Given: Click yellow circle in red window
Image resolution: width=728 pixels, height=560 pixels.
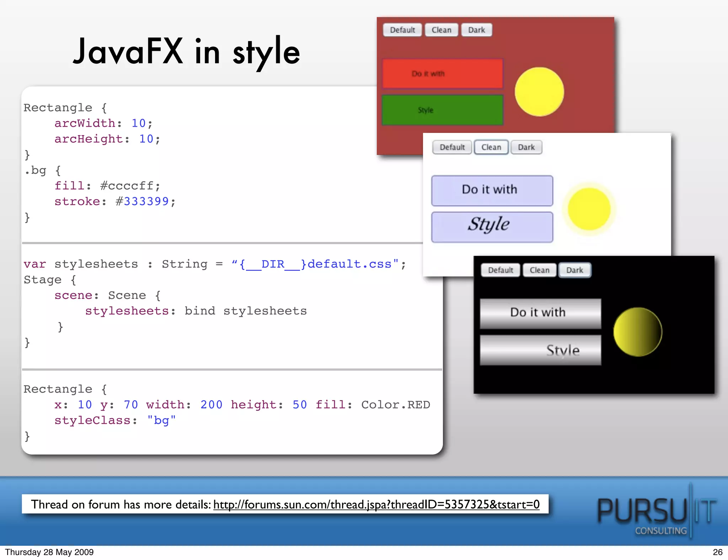Looking at the screenshot, I should pyautogui.click(x=539, y=92).
